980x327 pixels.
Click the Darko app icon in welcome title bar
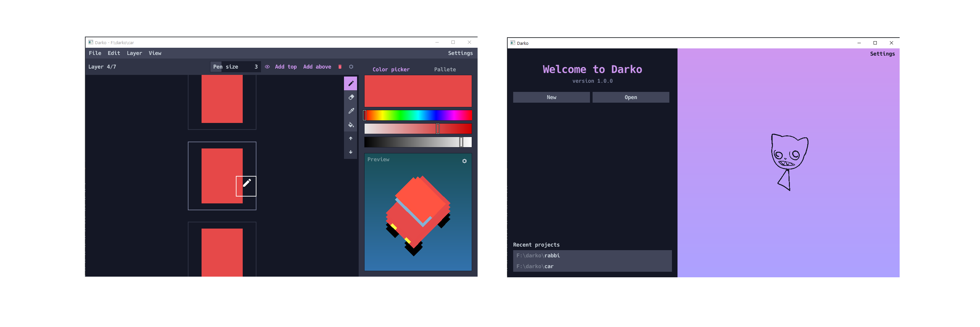(513, 43)
